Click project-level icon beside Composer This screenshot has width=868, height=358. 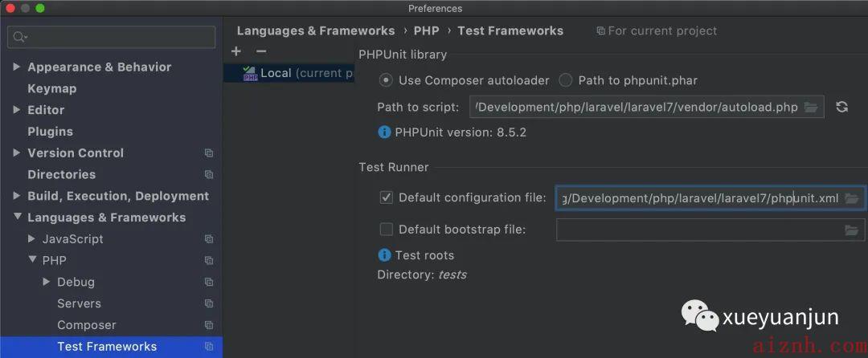(209, 325)
